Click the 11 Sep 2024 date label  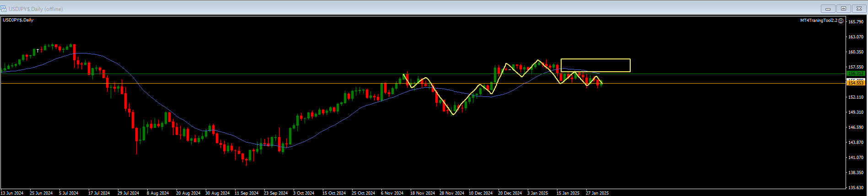246,193
